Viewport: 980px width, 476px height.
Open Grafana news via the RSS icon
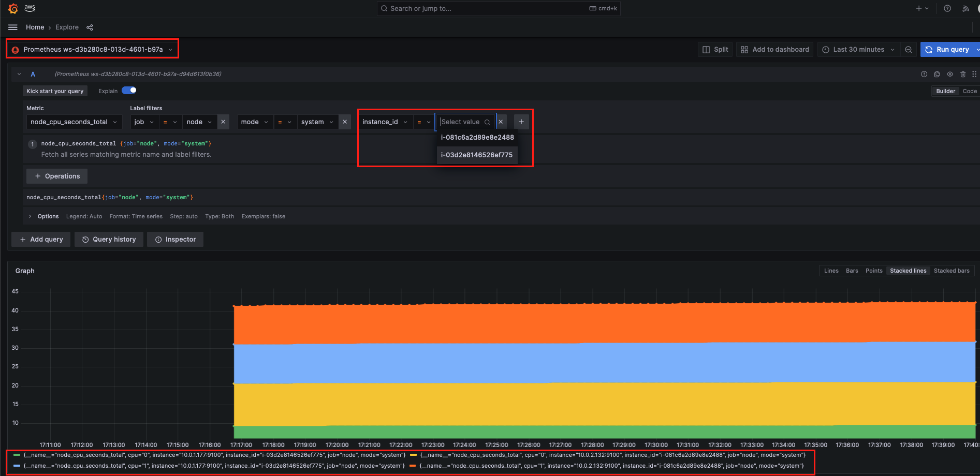965,8
